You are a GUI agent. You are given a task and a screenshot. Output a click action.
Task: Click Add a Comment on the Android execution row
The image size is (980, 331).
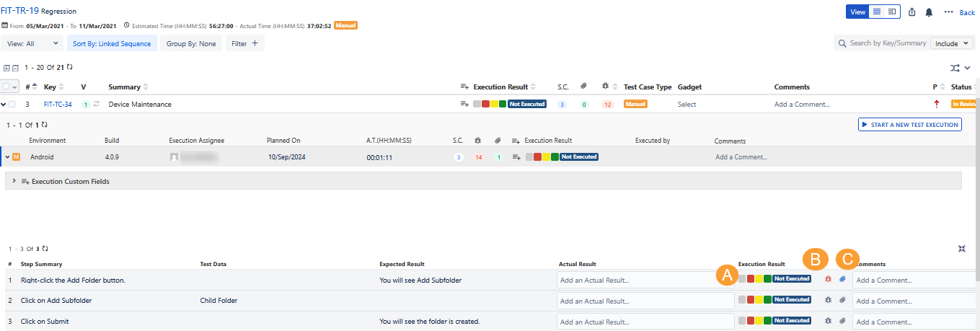pos(741,156)
